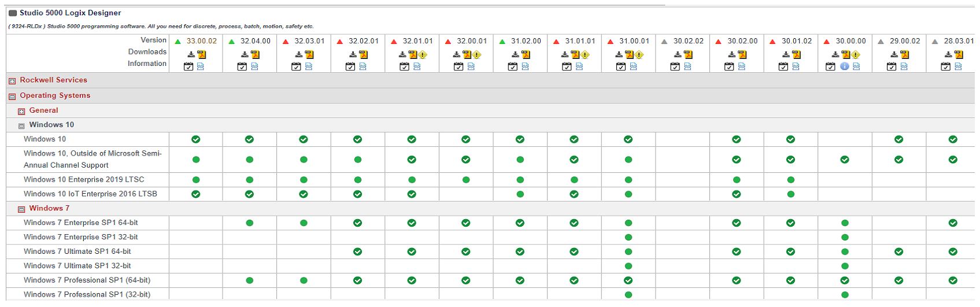Open the PDF release notes for 32.03.01
This screenshot has width=980, height=307.
point(309,54)
